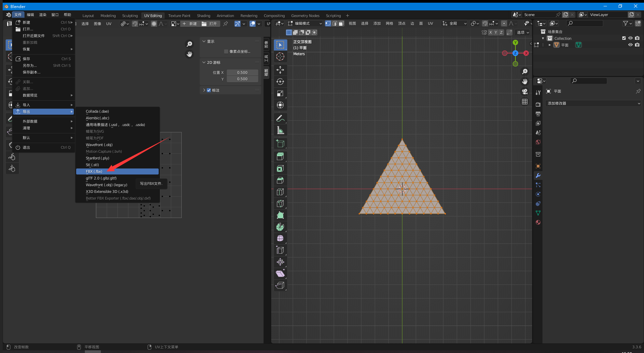Screen dimensions: 644x353
Task: Click UV editor zoom magnifier icon
Action: coord(189,44)
